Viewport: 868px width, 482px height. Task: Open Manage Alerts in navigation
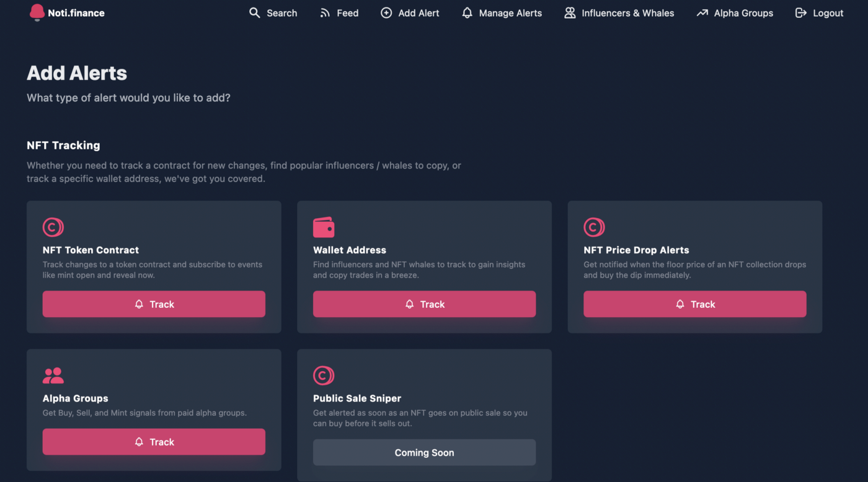click(x=510, y=13)
